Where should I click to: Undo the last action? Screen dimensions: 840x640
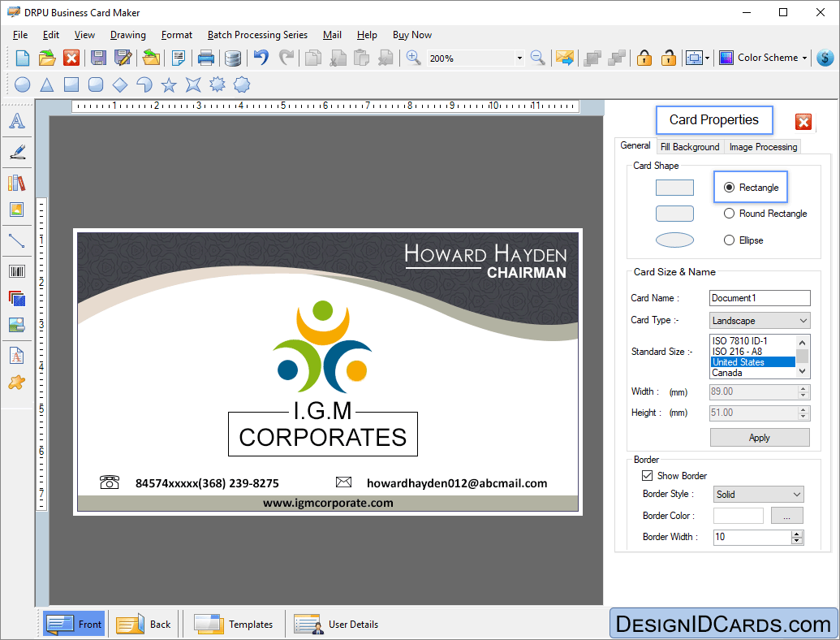[x=261, y=57]
